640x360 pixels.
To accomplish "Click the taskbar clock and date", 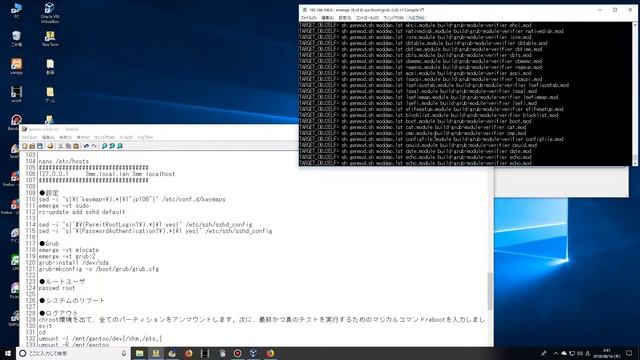I will click(607, 353).
